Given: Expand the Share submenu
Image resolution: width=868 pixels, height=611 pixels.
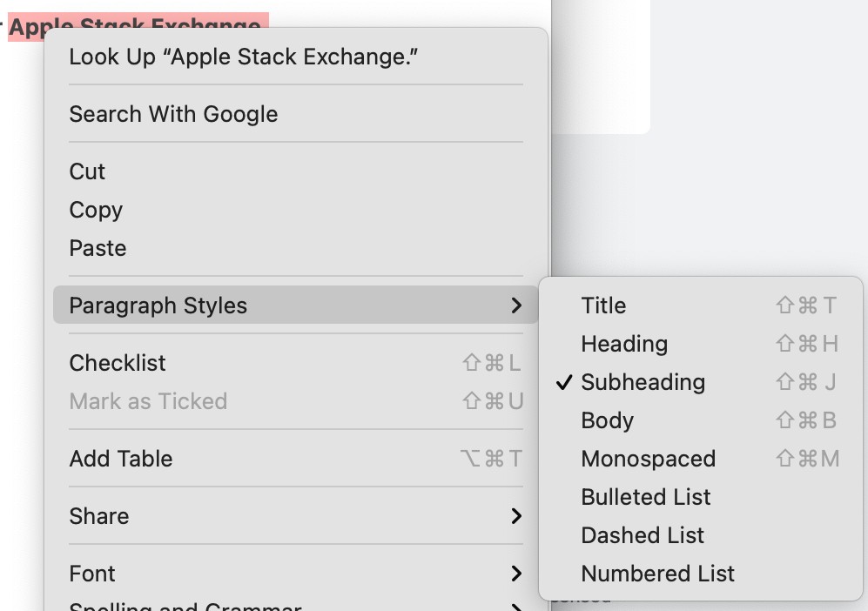Looking at the screenshot, I should click(x=98, y=516).
